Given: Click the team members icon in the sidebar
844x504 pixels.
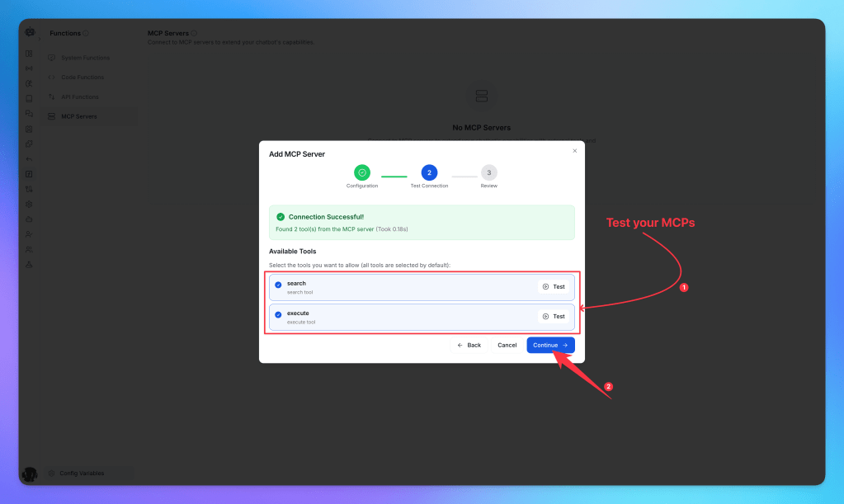Looking at the screenshot, I should pos(29,249).
